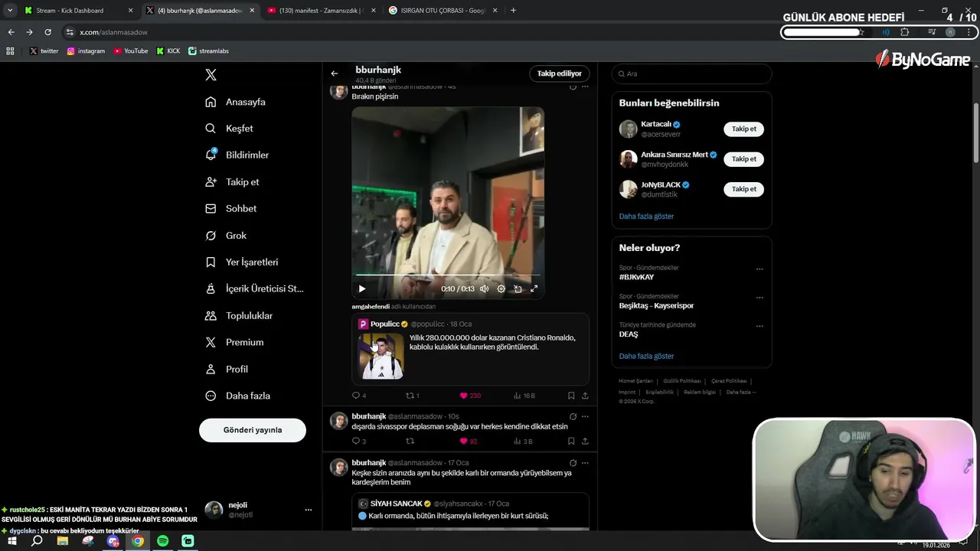Repost the sivasspor deplasman post
The width and height of the screenshot is (980, 551).
[x=410, y=441]
